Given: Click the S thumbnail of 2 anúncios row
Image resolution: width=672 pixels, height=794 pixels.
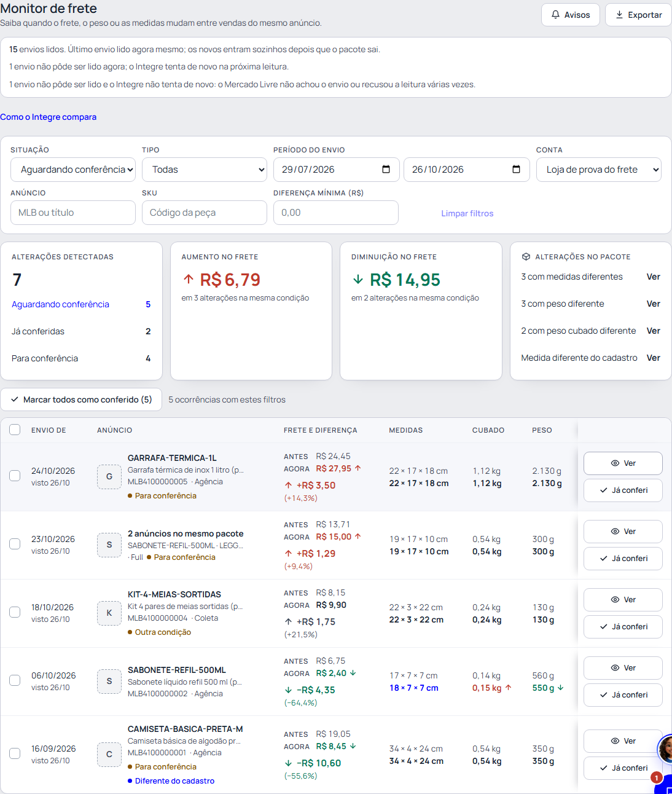Looking at the screenshot, I should click(x=109, y=544).
